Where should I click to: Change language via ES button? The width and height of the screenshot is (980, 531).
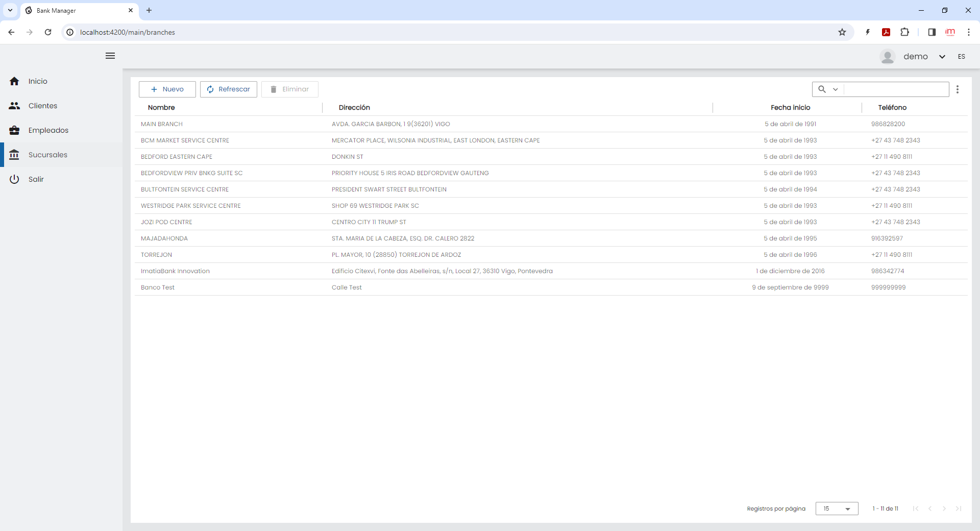coord(962,57)
